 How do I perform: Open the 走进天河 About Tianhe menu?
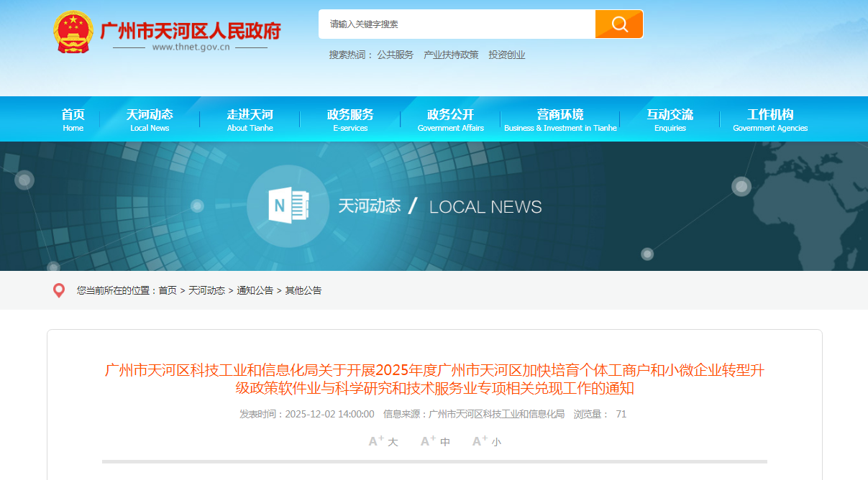tap(250, 119)
